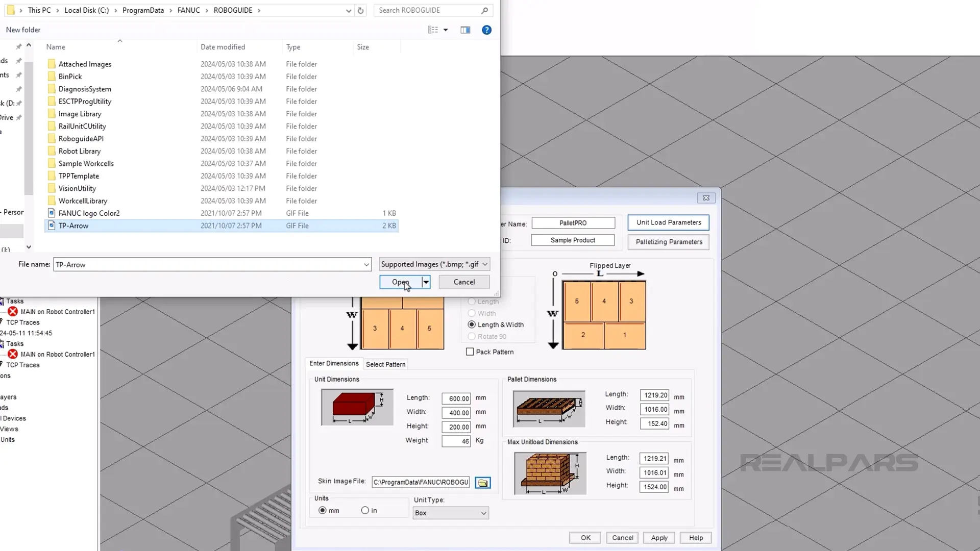Image resolution: width=980 pixels, height=551 pixels.
Task: Click the error icon beside second MAIN on Robot Controller1
Action: 13,354
